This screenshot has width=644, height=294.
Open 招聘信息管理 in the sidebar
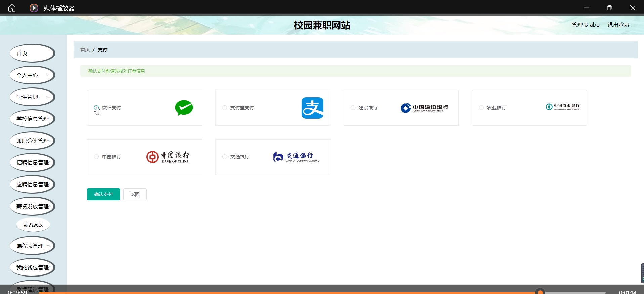pos(32,162)
